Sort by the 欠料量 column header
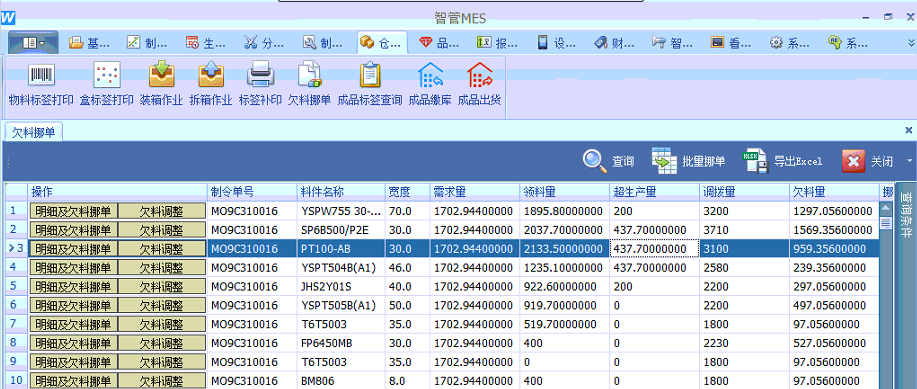Image resolution: width=917 pixels, height=389 pixels. (835, 192)
